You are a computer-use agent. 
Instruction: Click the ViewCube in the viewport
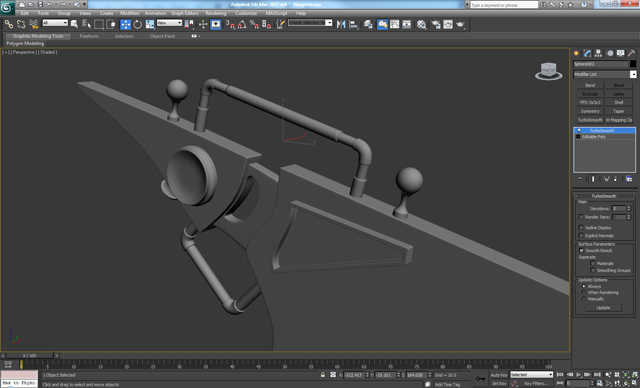[x=548, y=71]
